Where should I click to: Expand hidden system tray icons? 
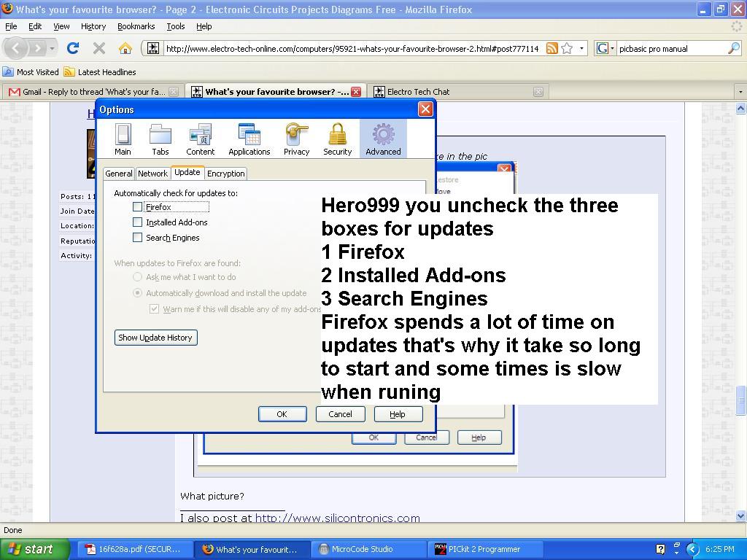[x=692, y=549]
